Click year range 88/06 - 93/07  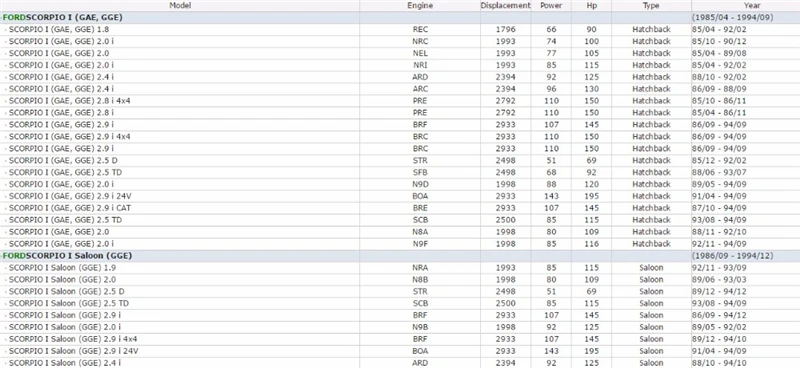coord(719,173)
